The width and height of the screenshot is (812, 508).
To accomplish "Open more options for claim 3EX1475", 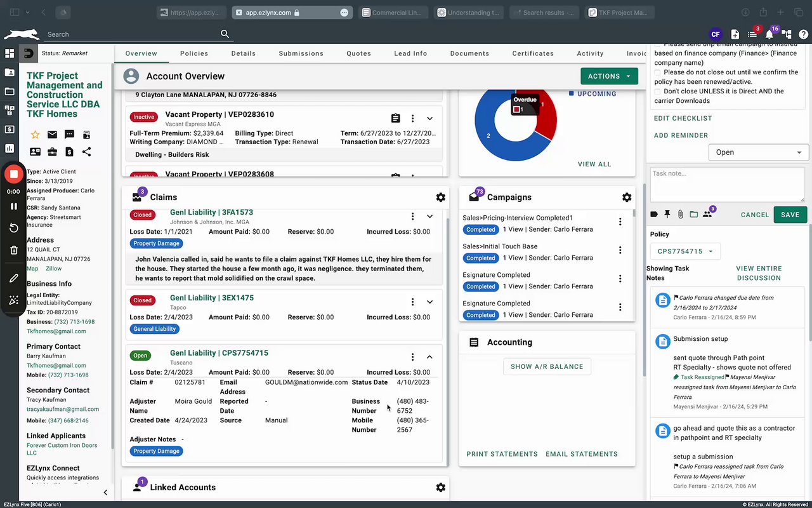I will coord(412,302).
